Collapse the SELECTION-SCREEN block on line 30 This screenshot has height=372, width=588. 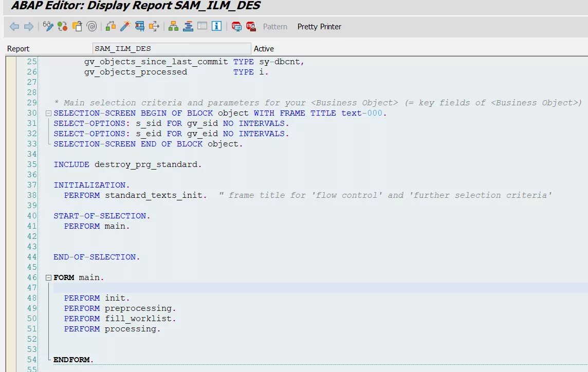tap(48, 113)
